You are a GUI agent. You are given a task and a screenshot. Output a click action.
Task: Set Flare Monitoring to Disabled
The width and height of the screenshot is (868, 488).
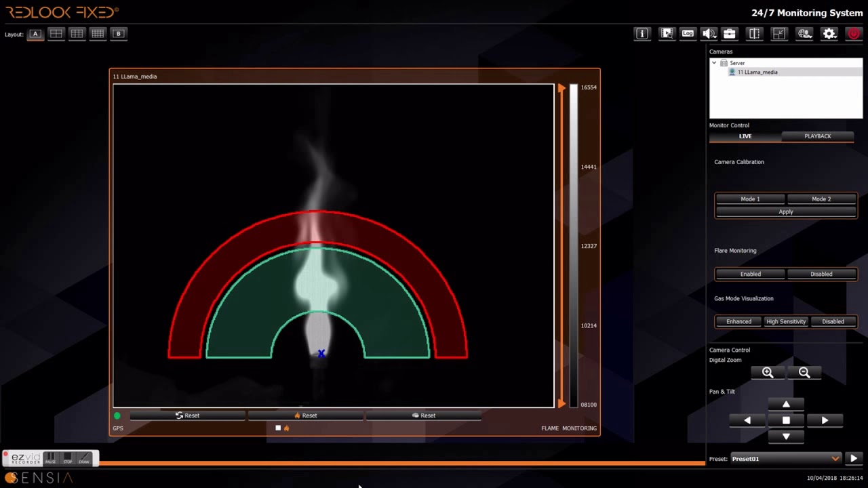[821, 274]
